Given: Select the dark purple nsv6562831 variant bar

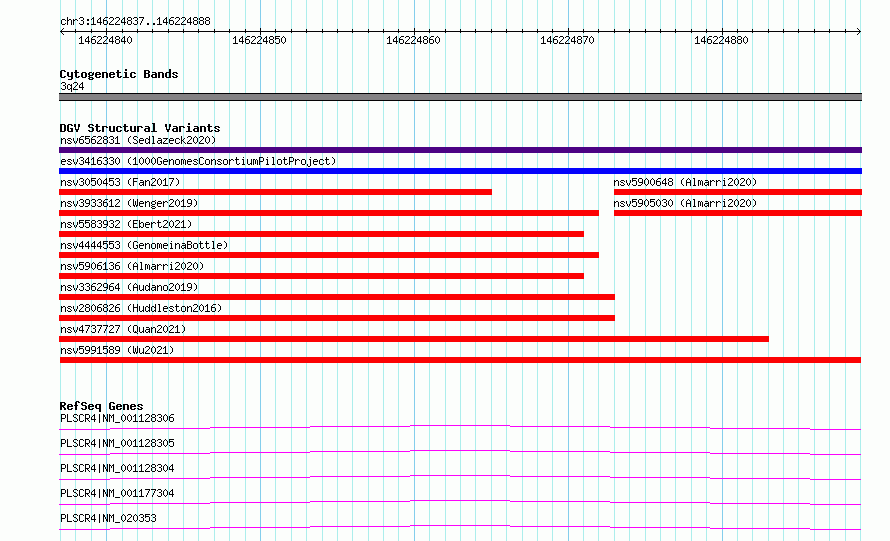Looking at the screenshot, I should click(460, 150).
